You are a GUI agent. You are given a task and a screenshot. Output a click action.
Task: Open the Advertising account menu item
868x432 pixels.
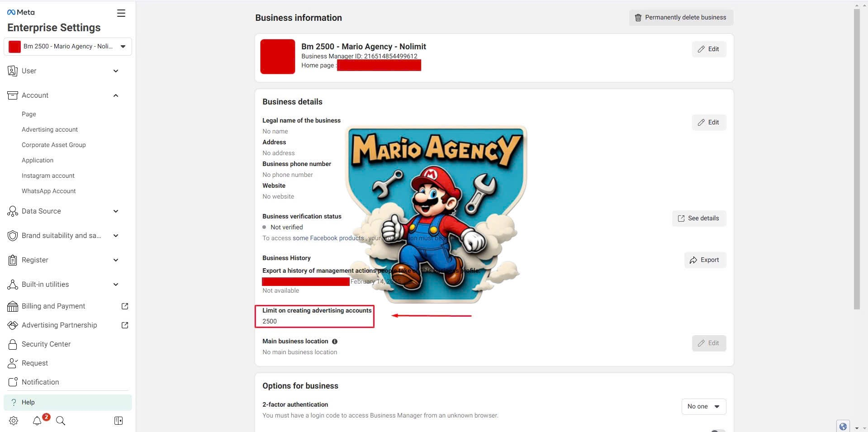click(50, 130)
